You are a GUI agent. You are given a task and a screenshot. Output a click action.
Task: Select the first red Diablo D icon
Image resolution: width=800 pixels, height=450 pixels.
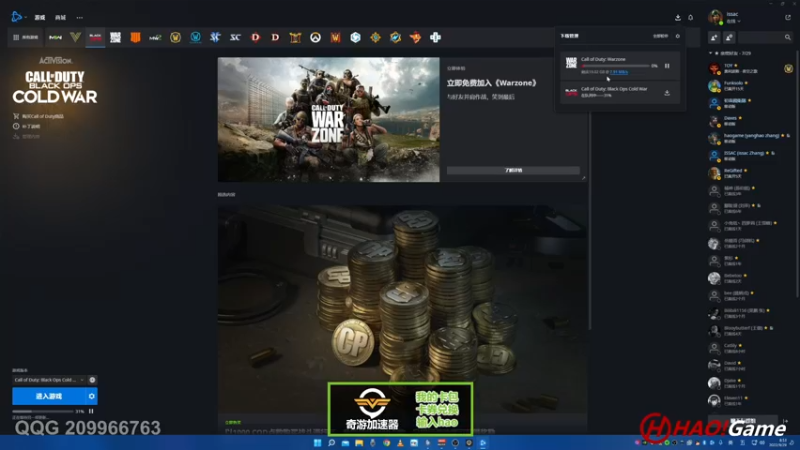(x=255, y=37)
